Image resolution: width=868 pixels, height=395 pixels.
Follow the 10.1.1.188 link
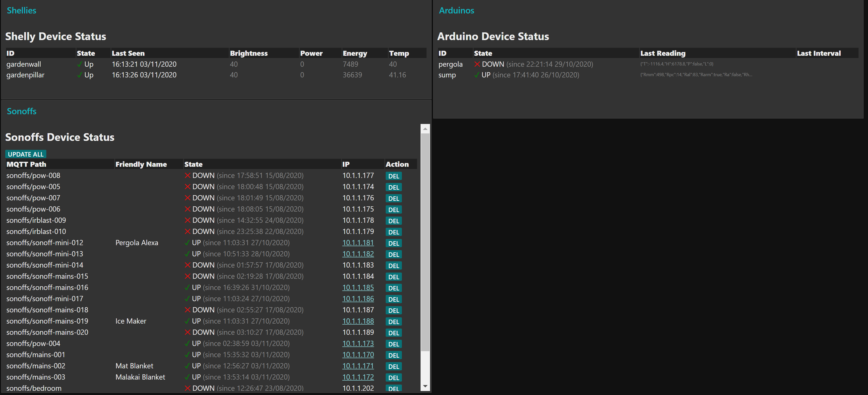pos(358,321)
